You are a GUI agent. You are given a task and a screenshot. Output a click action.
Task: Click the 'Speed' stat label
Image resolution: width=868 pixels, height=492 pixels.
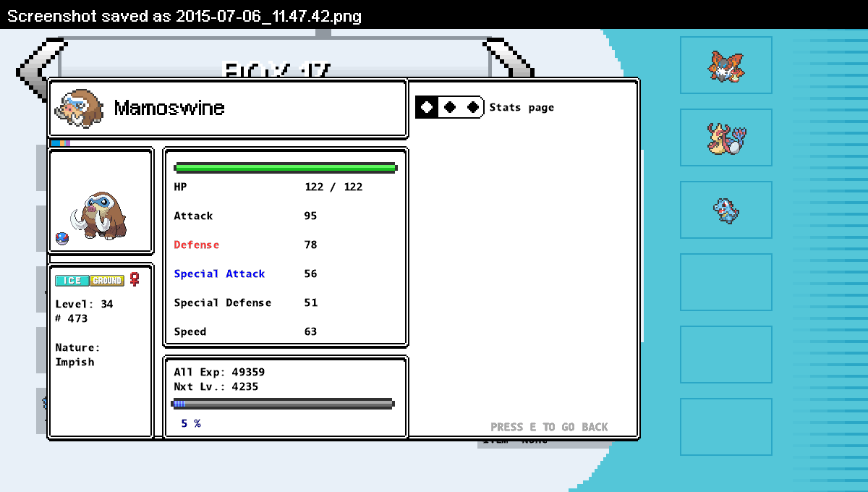pyautogui.click(x=190, y=331)
